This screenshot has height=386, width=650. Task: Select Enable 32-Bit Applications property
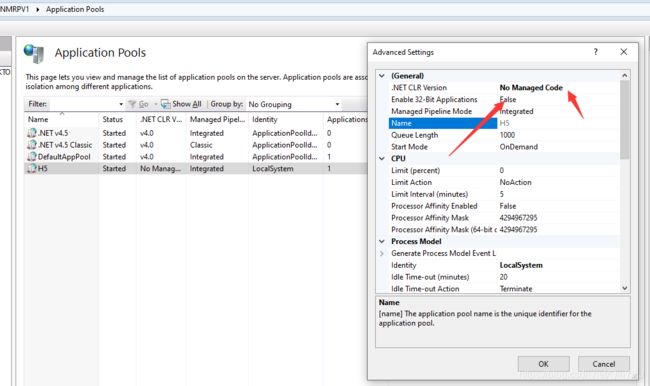[x=434, y=100]
